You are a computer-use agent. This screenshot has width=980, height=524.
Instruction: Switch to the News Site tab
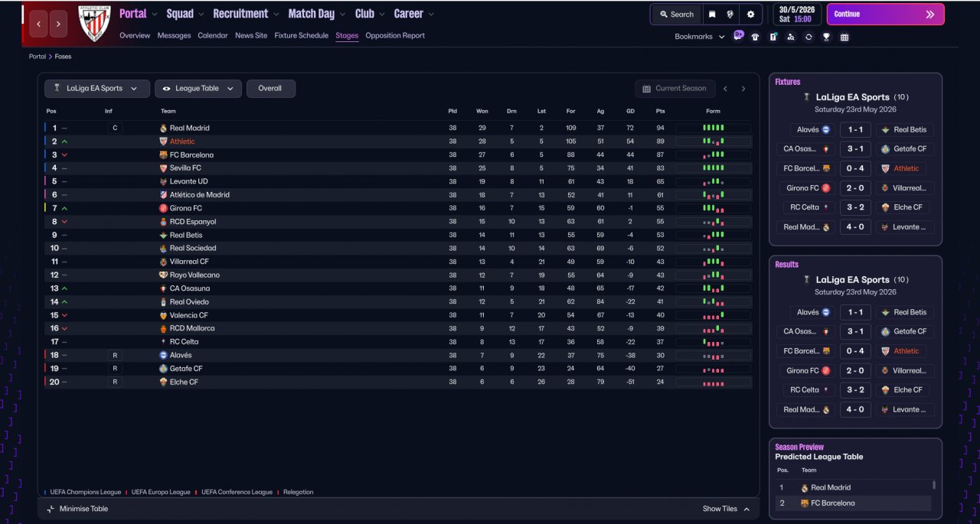click(251, 35)
